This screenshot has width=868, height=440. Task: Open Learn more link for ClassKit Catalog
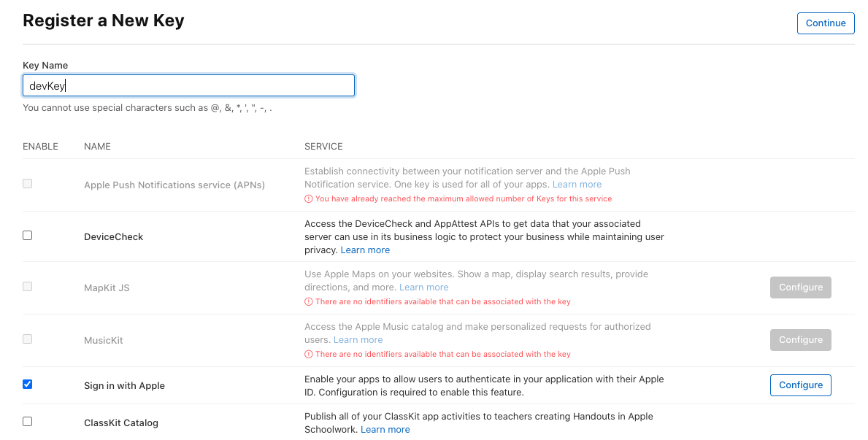pos(385,430)
